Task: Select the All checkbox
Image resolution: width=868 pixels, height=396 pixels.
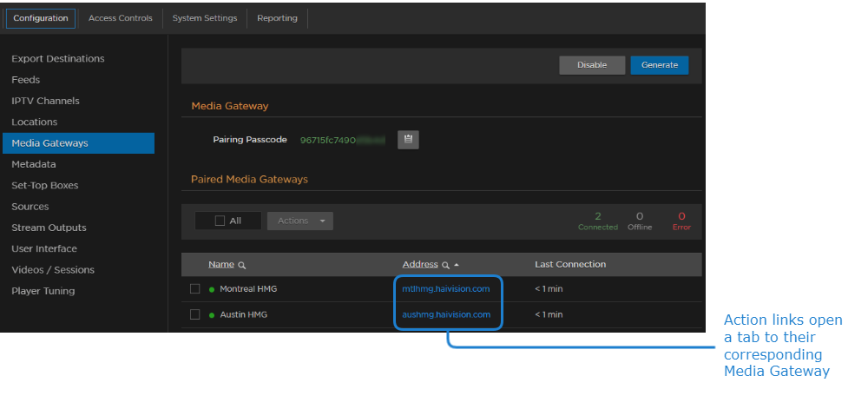Action: coord(220,221)
